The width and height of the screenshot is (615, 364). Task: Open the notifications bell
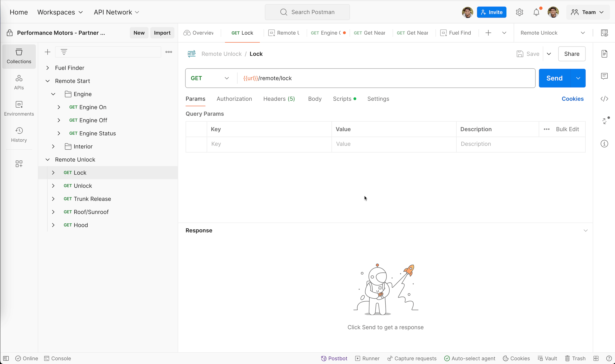[x=536, y=12]
